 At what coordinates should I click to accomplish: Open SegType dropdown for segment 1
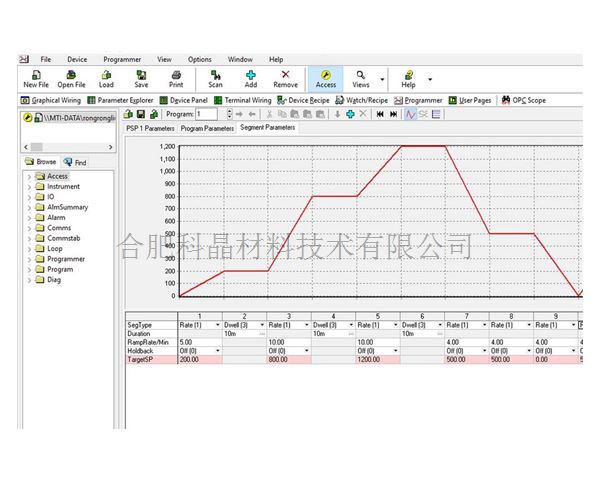(x=216, y=325)
